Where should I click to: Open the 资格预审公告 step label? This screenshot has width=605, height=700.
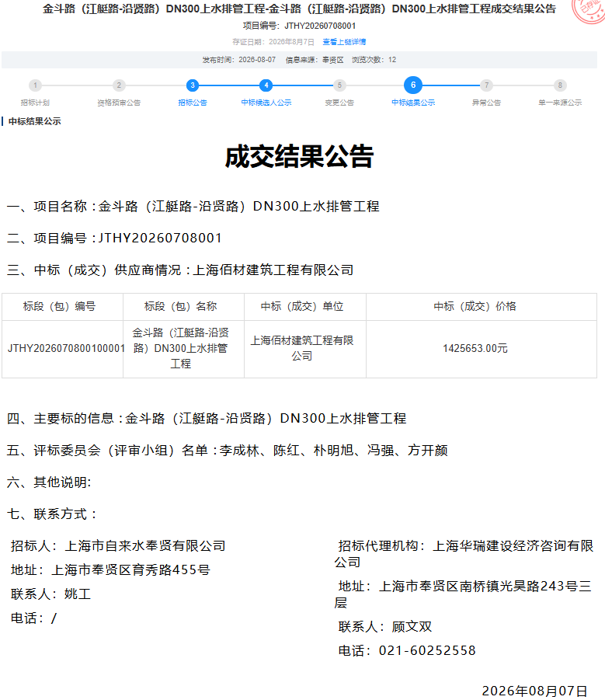point(119,103)
